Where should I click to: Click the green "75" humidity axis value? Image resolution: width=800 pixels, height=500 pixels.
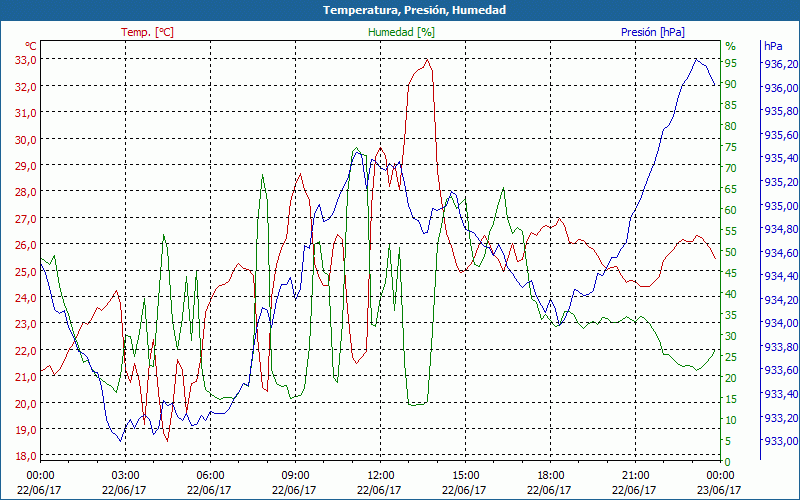[730, 147]
